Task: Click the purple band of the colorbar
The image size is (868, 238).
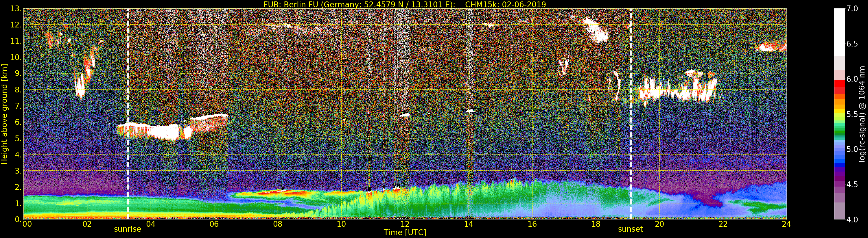Action: click(x=839, y=177)
